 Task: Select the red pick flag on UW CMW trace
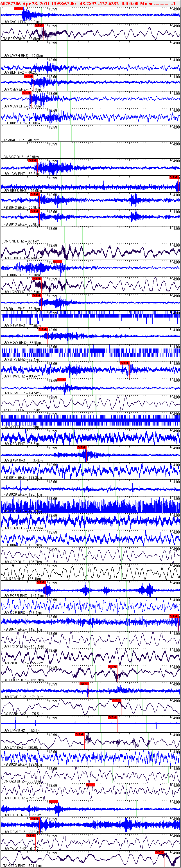click(29, 76)
